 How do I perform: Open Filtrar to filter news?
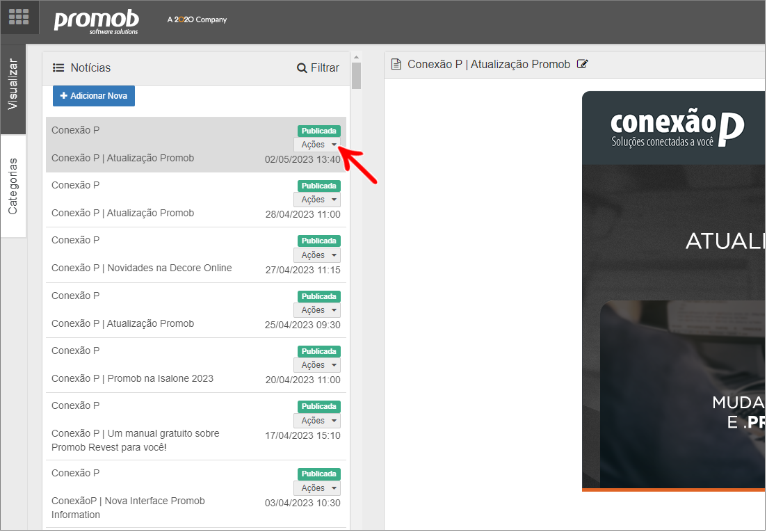318,68
